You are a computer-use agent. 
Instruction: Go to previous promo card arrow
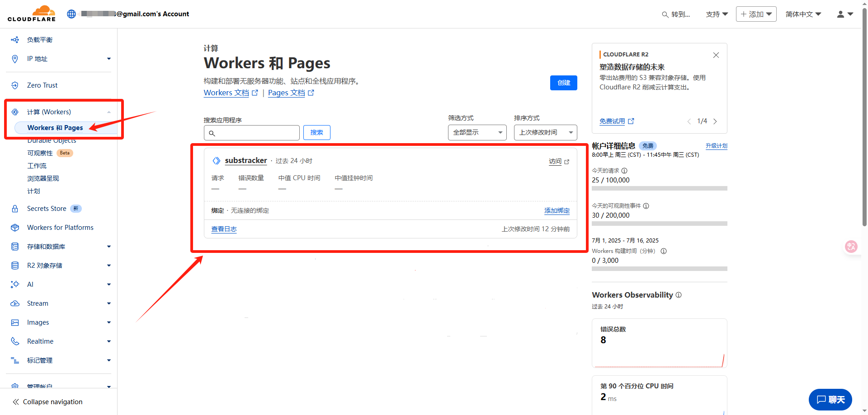pos(689,121)
